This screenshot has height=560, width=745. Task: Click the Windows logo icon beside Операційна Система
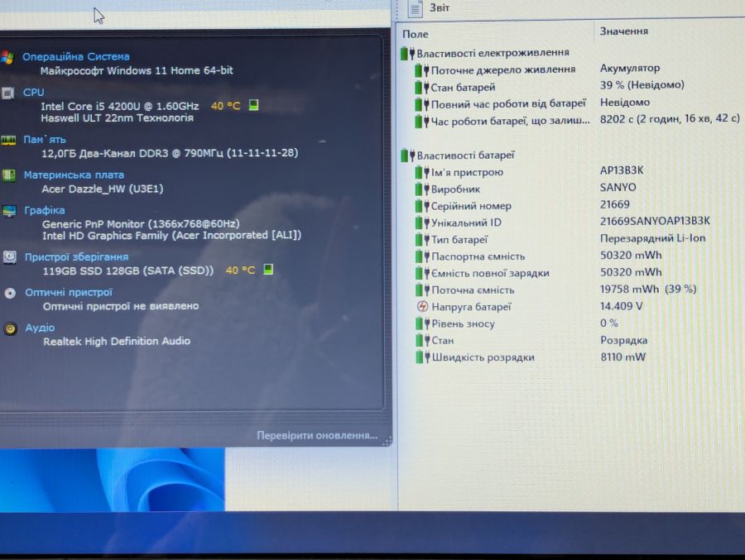pyautogui.click(x=7, y=57)
